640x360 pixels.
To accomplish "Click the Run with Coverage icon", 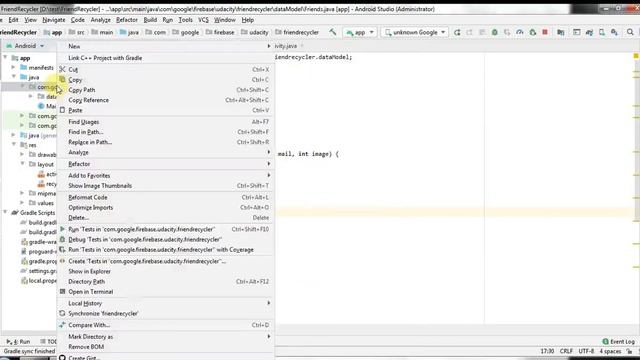I will coord(62,249).
